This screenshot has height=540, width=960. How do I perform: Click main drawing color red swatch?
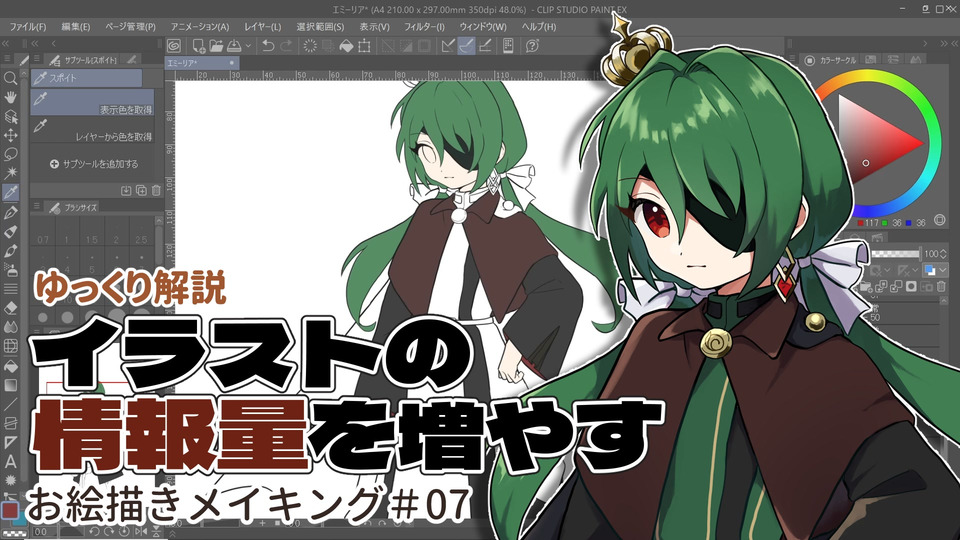pyautogui.click(x=10, y=510)
